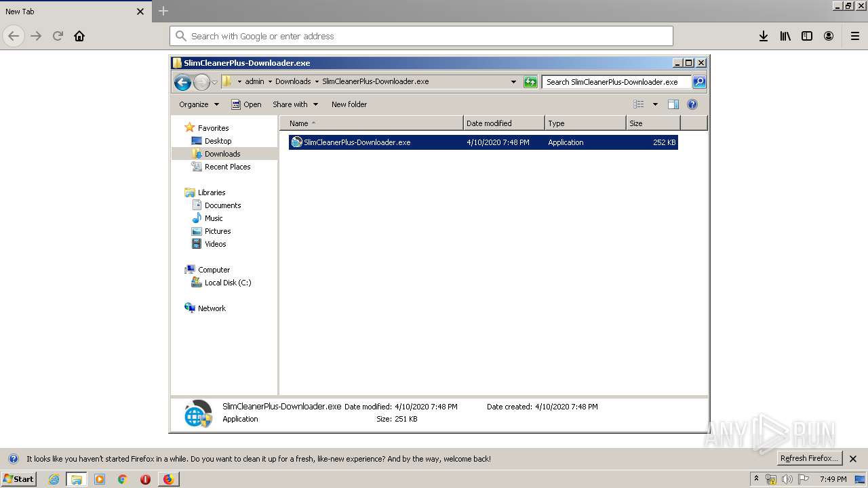Click Firefox back navigation button
The image size is (868, 488).
coord(14,36)
